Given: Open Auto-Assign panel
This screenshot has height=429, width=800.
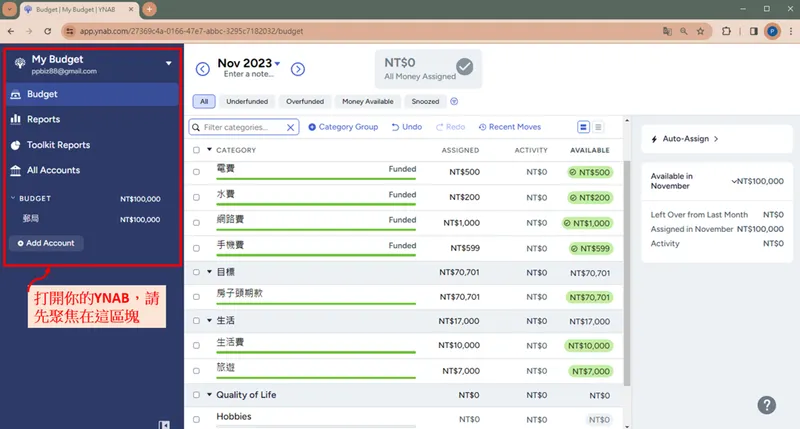Looking at the screenshot, I should pos(717,139).
